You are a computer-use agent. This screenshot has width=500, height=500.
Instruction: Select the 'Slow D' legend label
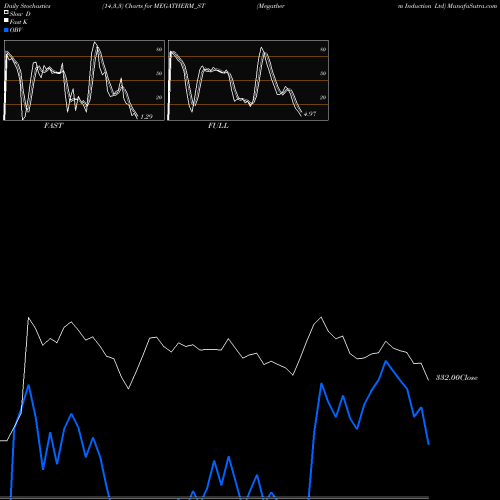click(20, 14)
